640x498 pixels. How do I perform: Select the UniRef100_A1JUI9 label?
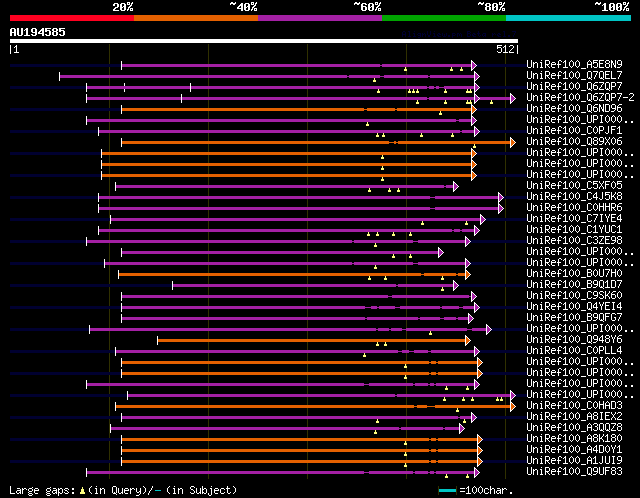point(574,461)
